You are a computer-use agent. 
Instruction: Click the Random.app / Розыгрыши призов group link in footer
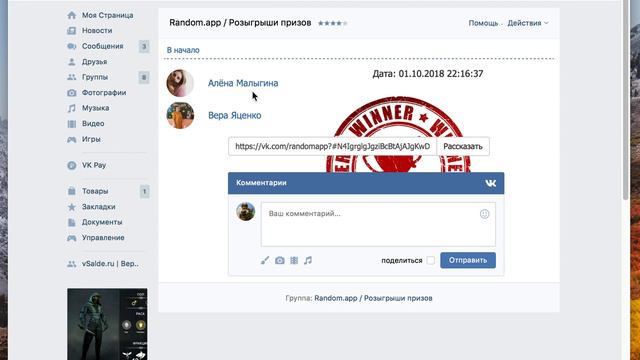[x=373, y=298]
